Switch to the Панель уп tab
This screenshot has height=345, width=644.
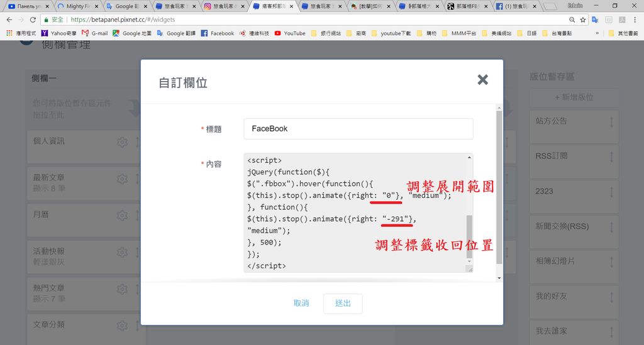[28, 6]
